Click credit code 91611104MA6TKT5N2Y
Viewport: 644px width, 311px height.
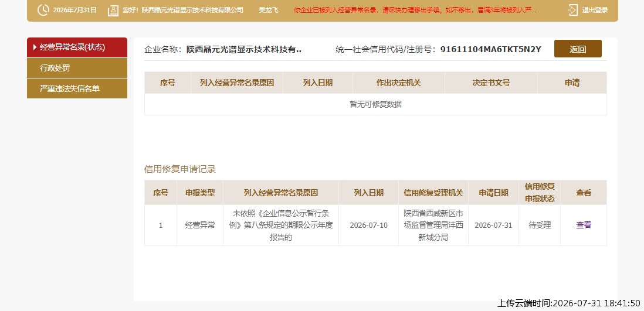point(491,50)
